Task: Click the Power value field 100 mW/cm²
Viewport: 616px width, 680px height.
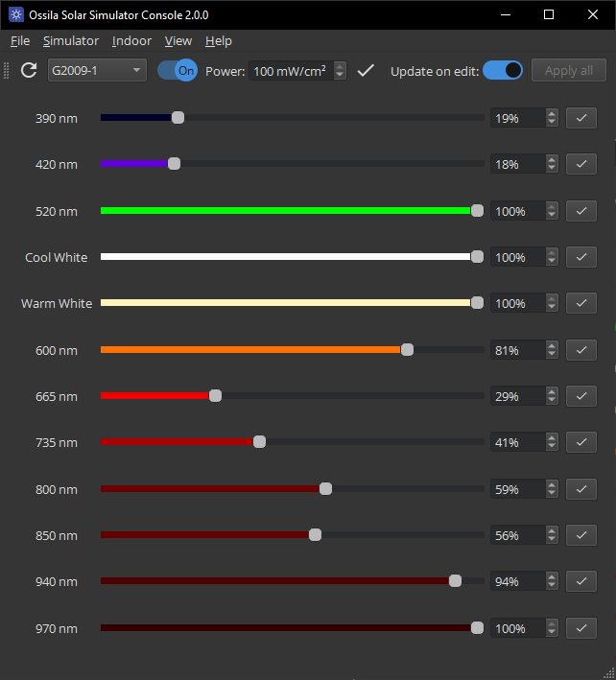Action: click(291, 71)
